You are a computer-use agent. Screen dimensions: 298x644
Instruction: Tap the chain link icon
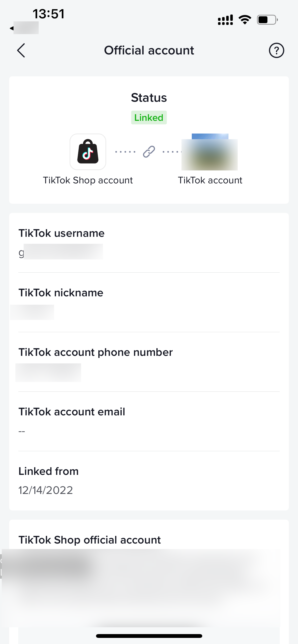coord(149,152)
